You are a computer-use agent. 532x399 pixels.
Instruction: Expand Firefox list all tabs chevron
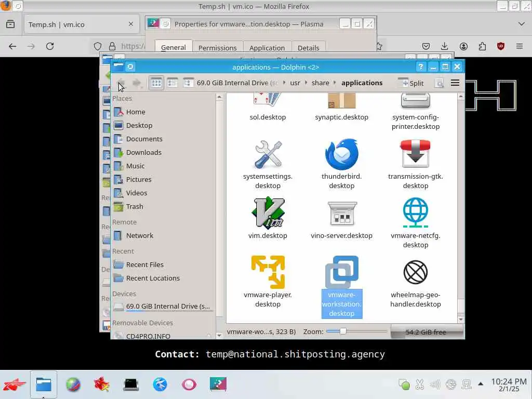click(x=522, y=24)
